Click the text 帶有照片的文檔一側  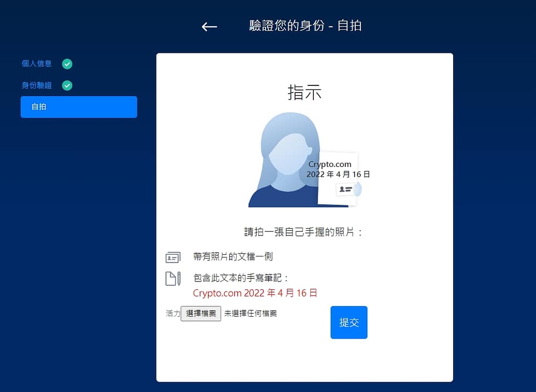tap(233, 256)
